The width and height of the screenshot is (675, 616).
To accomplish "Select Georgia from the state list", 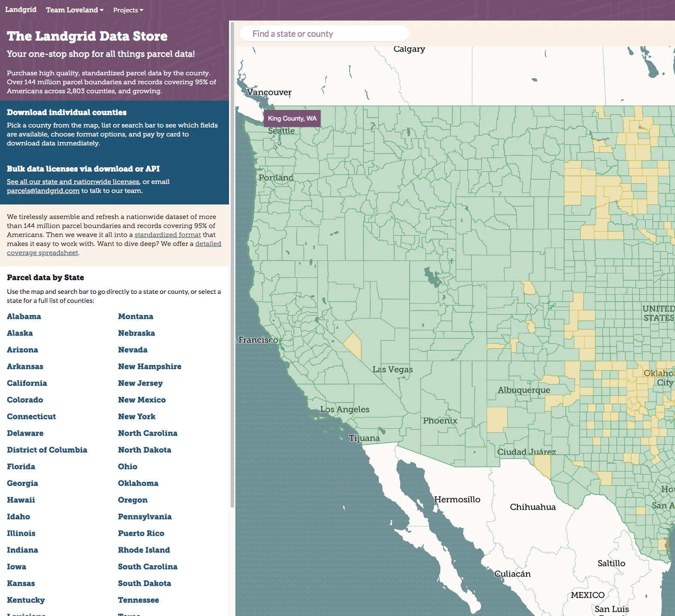I will (x=22, y=483).
